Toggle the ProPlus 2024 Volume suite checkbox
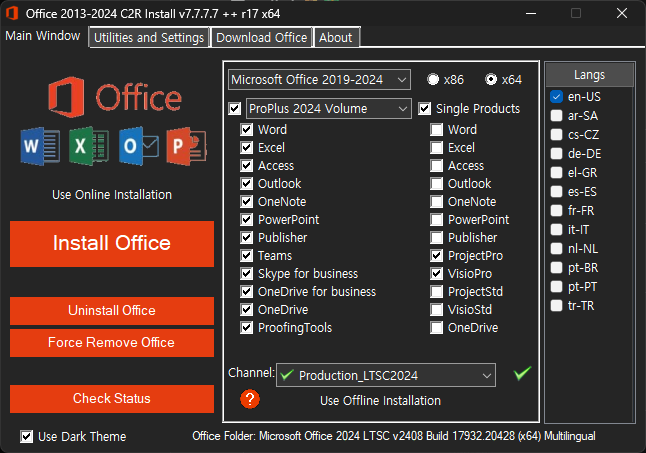Viewport: 646px width, 453px height. (x=234, y=109)
